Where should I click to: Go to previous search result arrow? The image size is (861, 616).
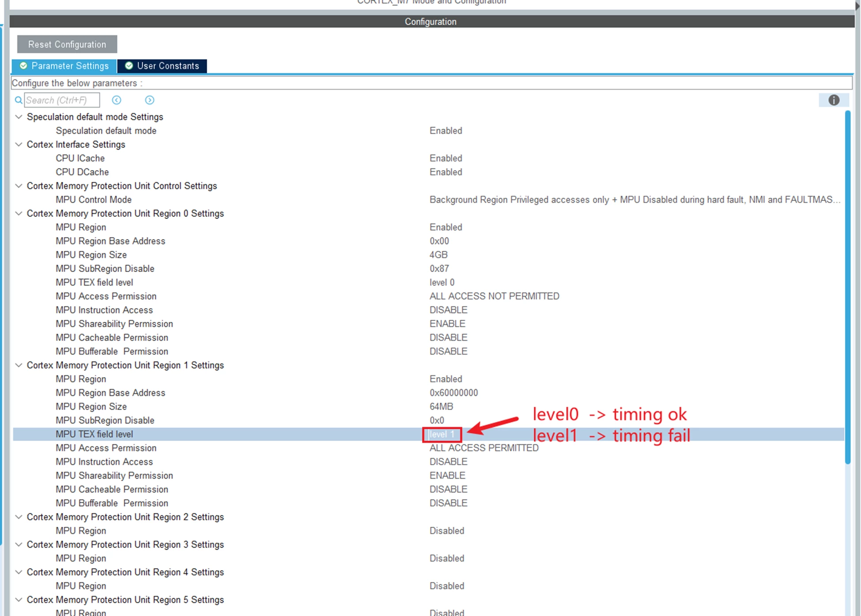click(117, 100)
